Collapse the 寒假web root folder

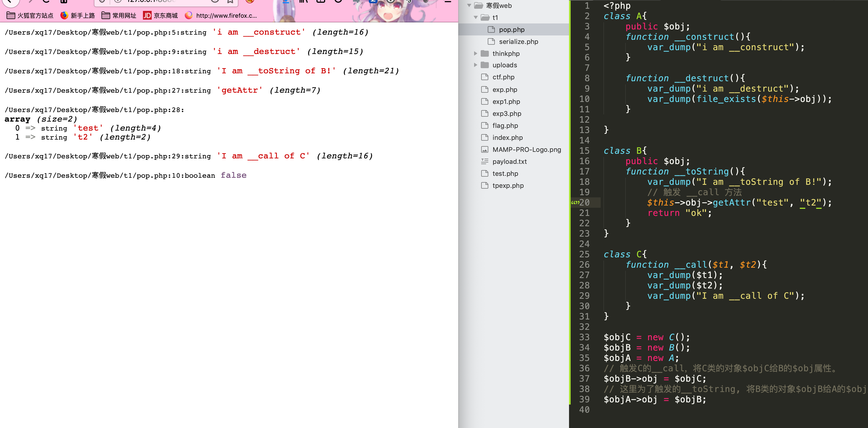[469, 6]
